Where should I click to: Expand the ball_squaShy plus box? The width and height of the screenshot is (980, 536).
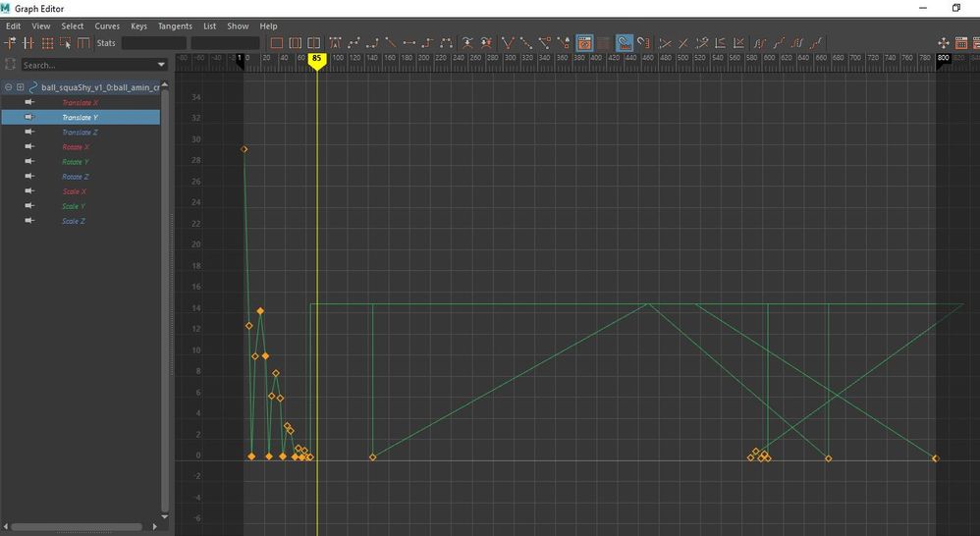pyautogui.click(x=20, y=87)
